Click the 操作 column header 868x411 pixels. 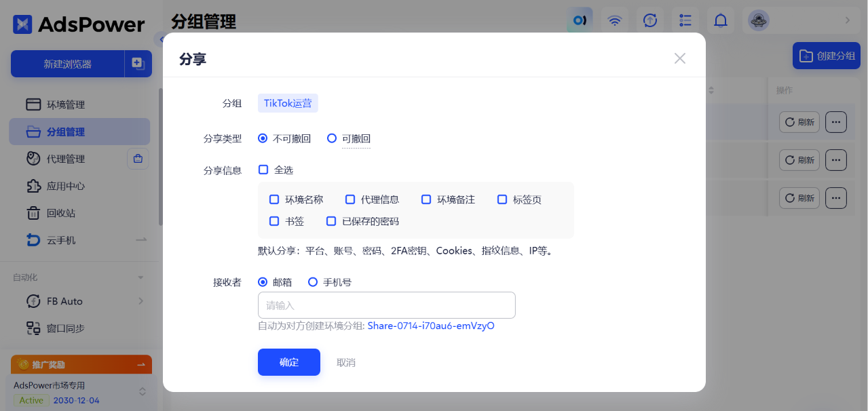pyautogui.click(x=785, y=90)
